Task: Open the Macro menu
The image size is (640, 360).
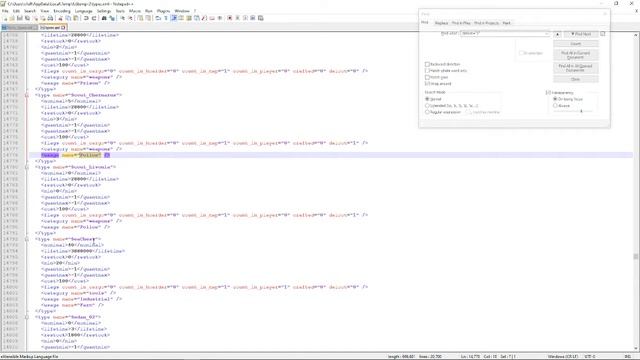Action: click(x=135, y=11)
